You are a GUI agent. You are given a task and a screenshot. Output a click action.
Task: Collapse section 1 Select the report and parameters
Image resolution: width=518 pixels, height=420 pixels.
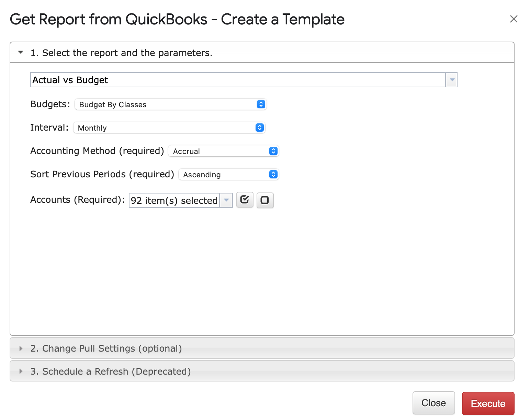[x=262, y=53]
